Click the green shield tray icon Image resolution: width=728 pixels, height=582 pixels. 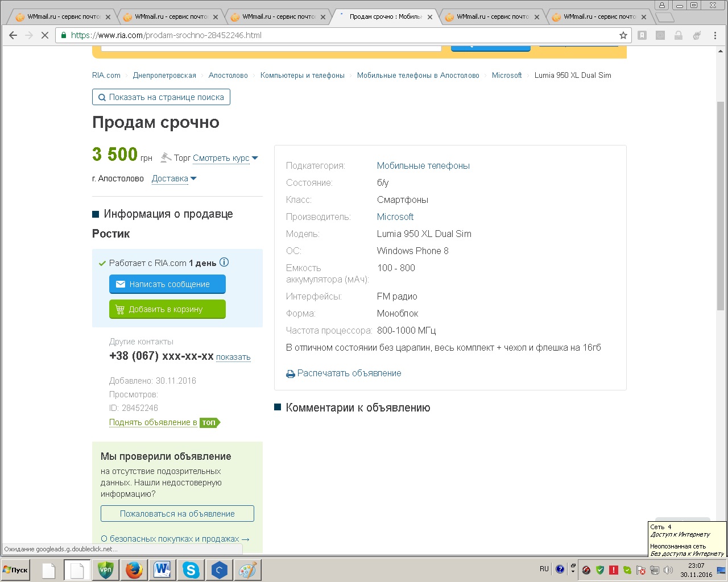pyautogui.click(x=600, y=570)
